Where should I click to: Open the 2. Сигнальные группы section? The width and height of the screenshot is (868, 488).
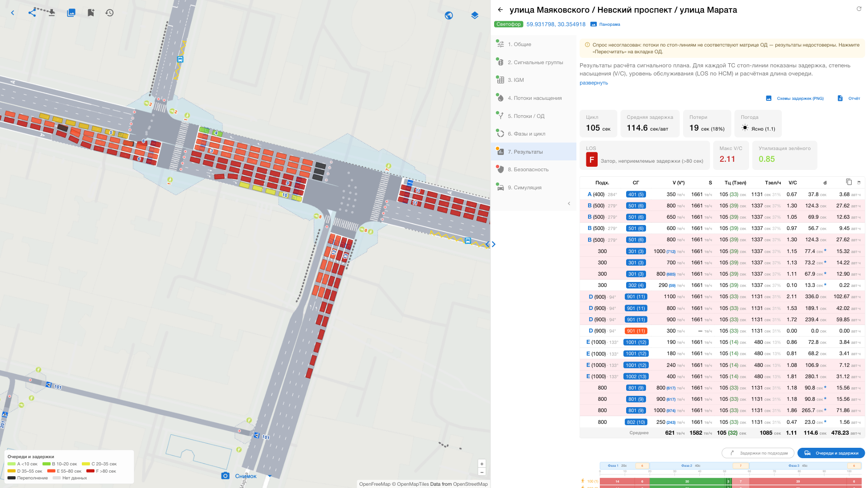click(x=533, y=62)
